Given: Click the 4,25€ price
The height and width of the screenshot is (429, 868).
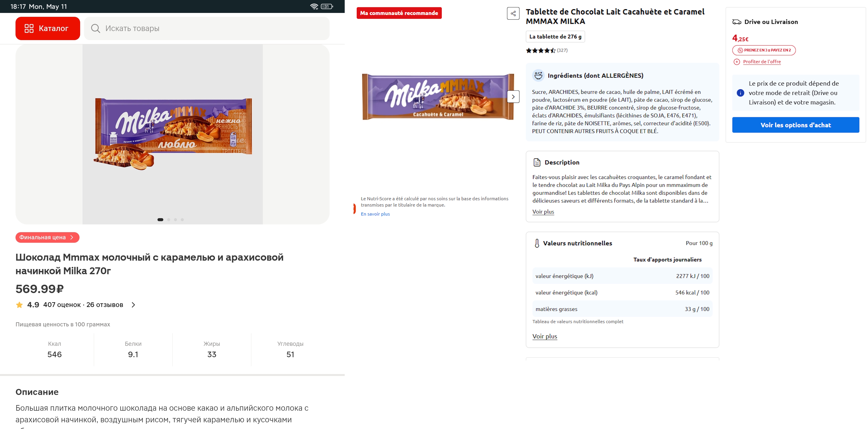Looking at the screenshot, I should pyautogui.click(x=740, y=38).
